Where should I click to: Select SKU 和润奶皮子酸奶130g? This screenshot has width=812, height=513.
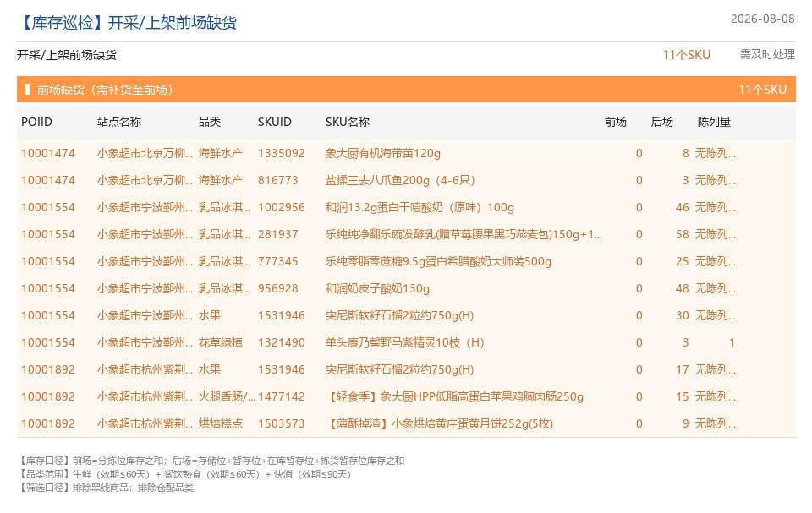(x=377, y=288)
